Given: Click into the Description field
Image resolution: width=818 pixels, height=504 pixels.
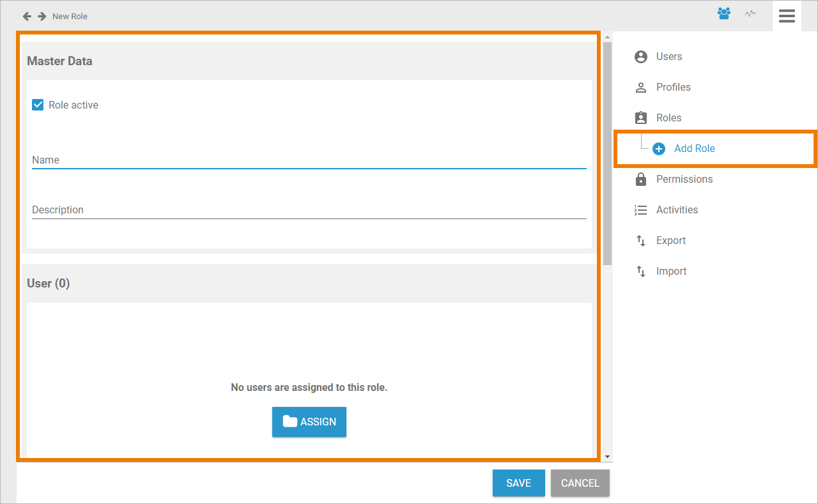Looking at the screenshot, I should click(309, 210).
